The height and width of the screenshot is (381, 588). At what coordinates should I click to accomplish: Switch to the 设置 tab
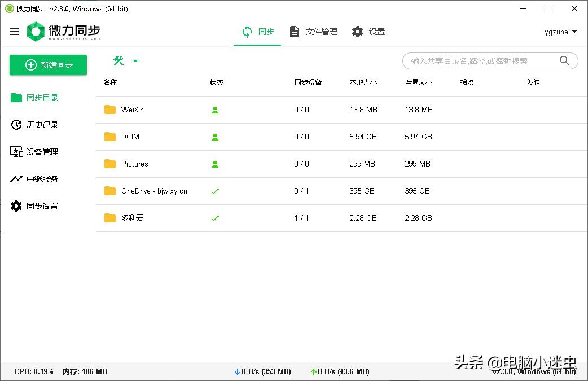(x=368, y=32)
